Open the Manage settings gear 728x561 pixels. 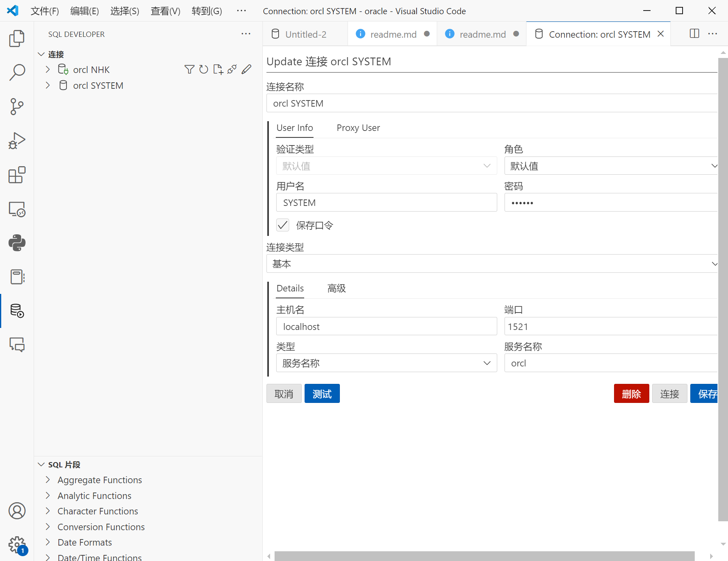tap(17, 545)
